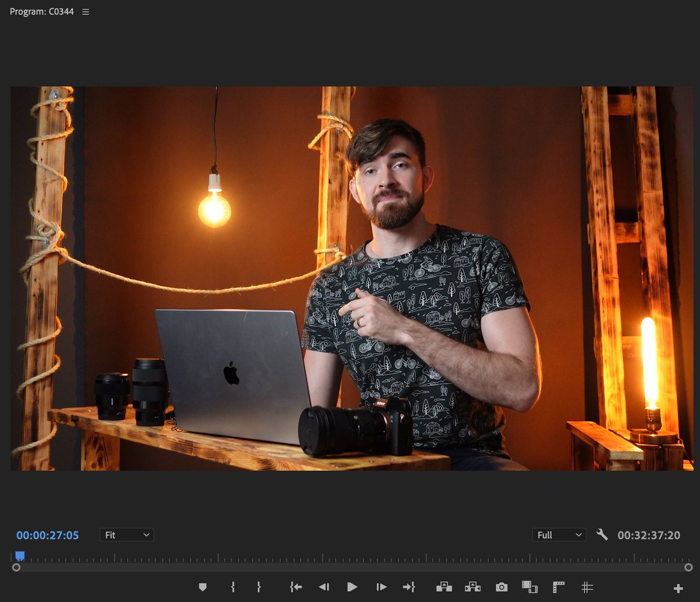Play the sequence
700x602 pixels.
(352, 587)
